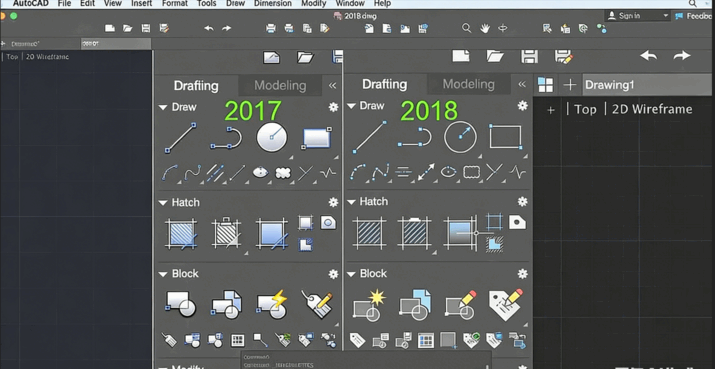This screenshot has height=369, width=715.
Task: Collapse the Block section in 2017 panel
Action: pyautogui.click(x=163, y=274)
